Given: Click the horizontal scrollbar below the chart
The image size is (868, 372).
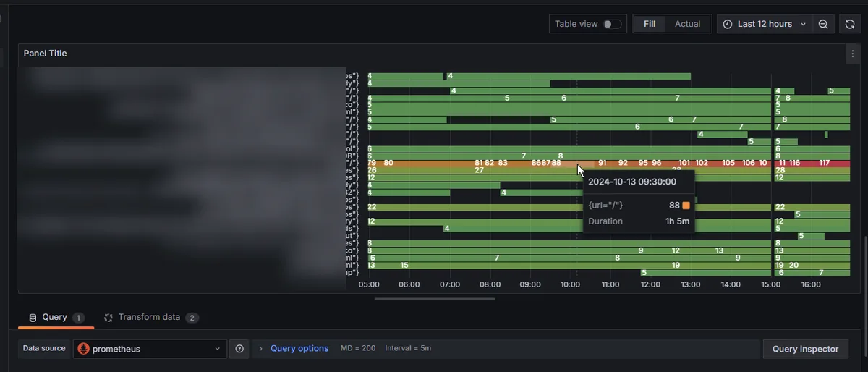Looking at the screenshot, I should [434, 298].
